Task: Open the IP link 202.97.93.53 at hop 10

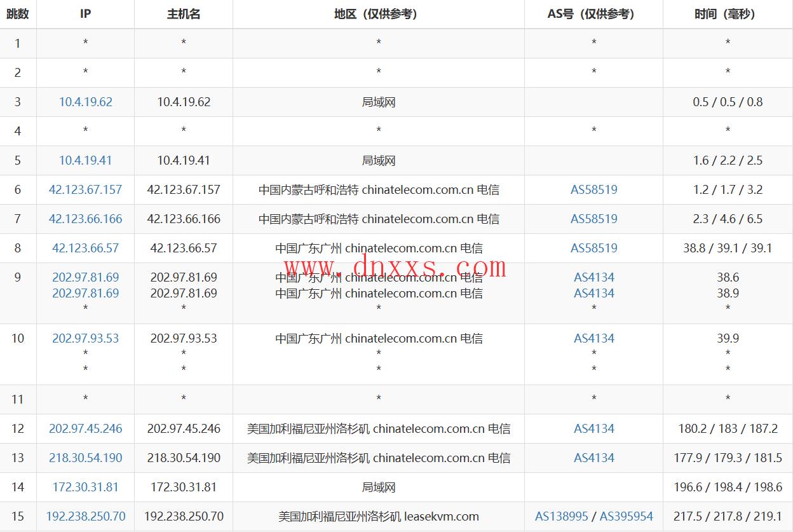Action: (85, 338)
